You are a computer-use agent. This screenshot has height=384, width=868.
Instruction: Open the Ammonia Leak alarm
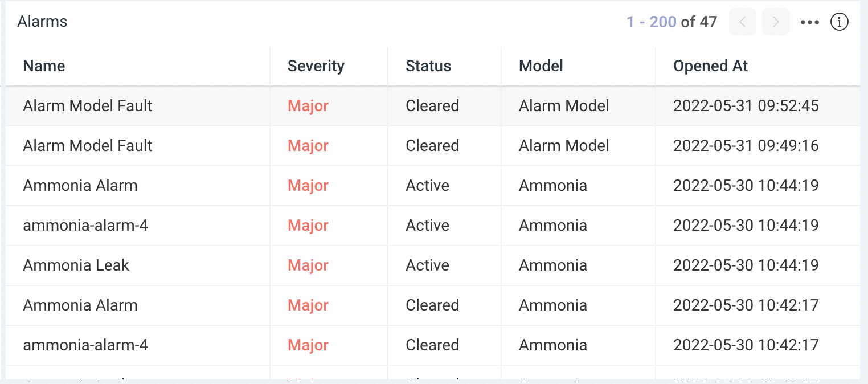[x=433, y=265]
